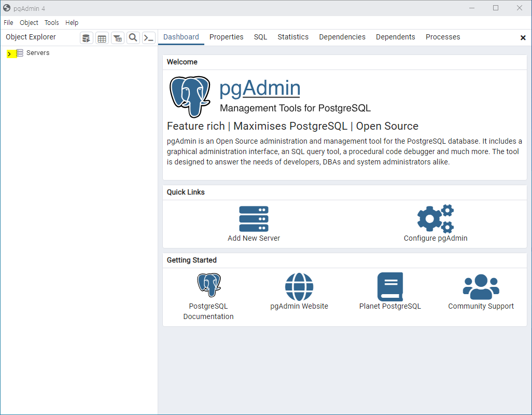Switch to the Dependents tab
Screen dimensions: 532x415
[x=396, y=37]
